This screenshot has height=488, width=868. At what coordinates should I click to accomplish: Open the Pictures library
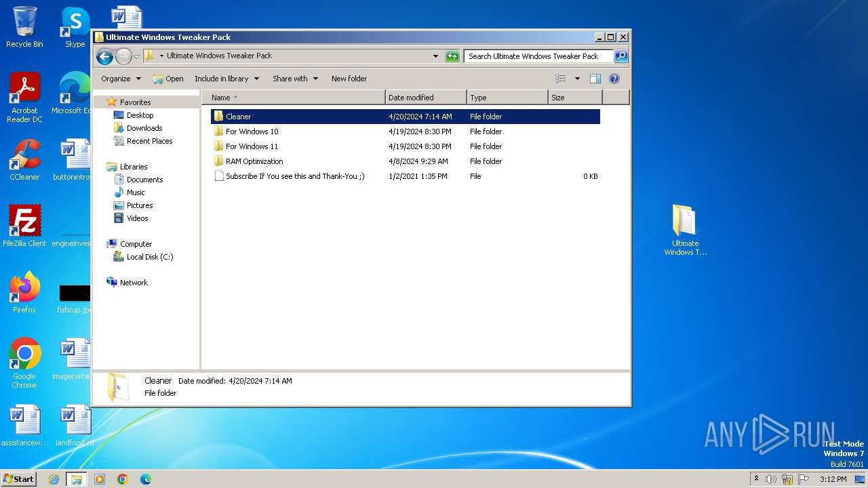tap(140, 205)
